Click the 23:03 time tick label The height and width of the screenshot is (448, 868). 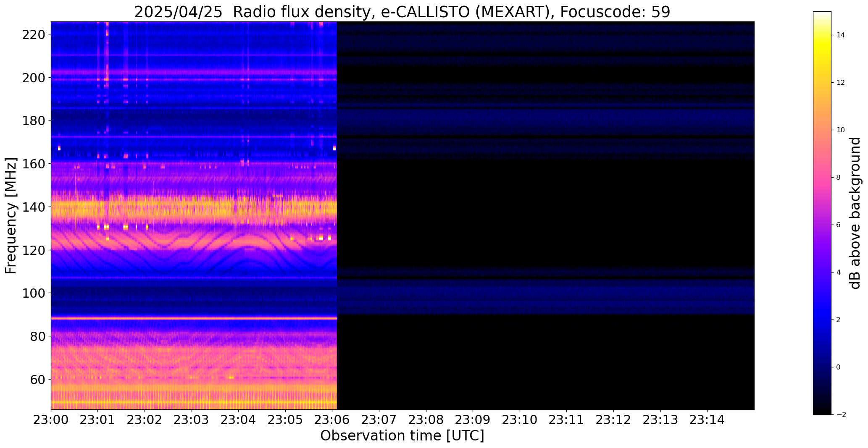pos(192,420)
